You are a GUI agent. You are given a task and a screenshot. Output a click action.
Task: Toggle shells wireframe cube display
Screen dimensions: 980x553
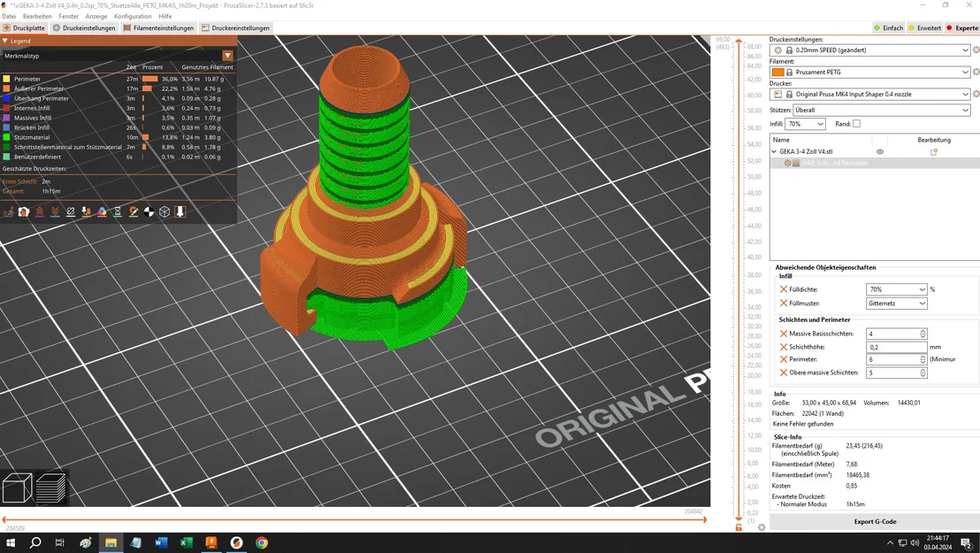[165, 212]
